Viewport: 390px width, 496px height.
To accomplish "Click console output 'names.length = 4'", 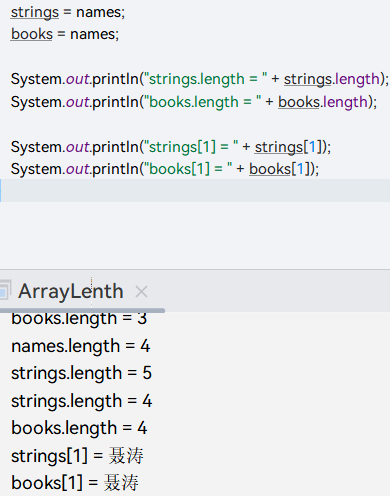I will coord(81,346).
